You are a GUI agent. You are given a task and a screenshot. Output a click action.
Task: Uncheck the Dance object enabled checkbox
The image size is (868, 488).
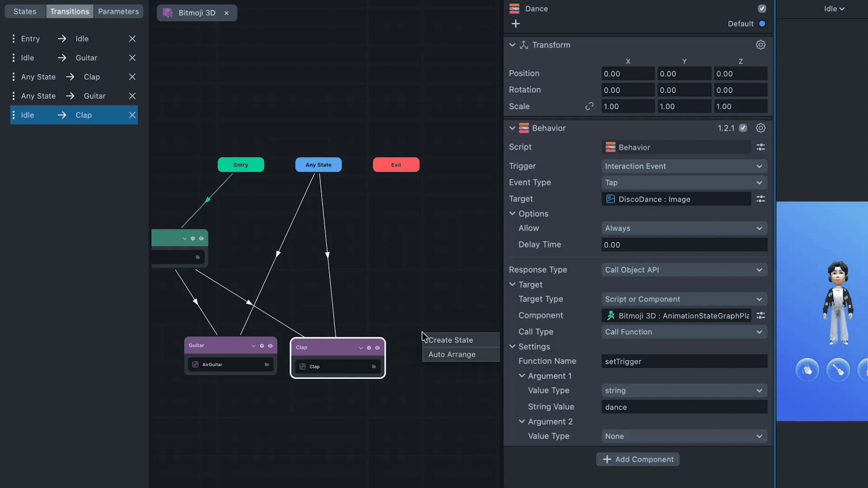(x=762, y=9)
